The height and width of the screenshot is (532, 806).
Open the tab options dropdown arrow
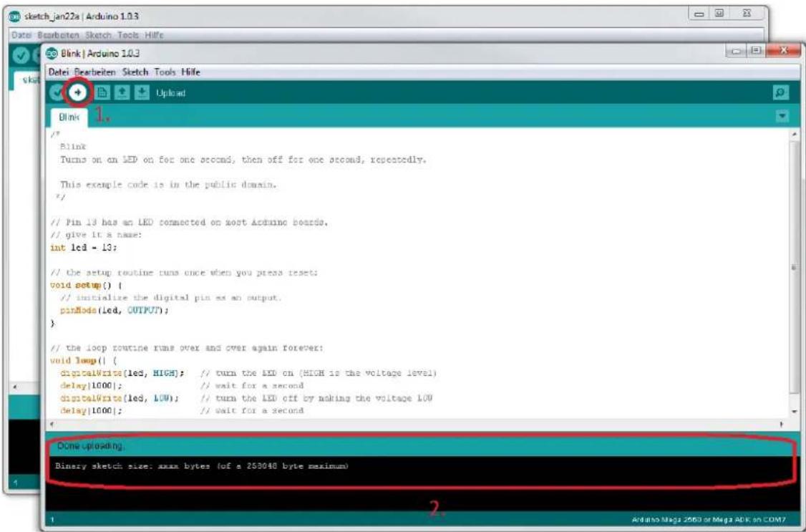tap(782, 116)
